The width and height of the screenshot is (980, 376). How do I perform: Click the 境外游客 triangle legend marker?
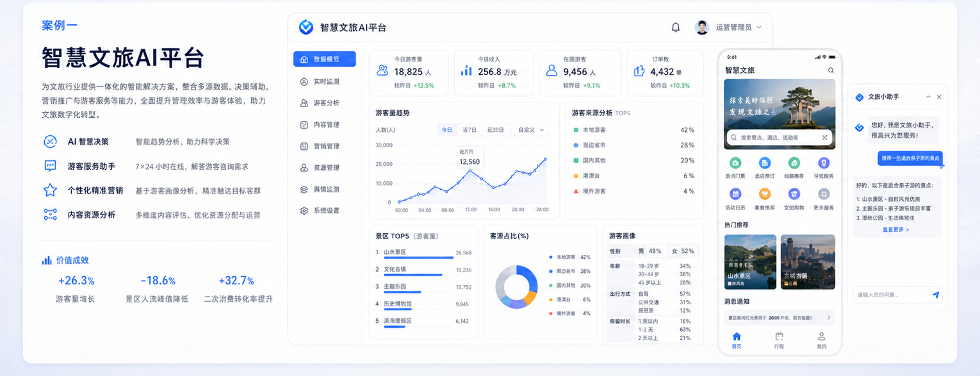(x=576, y=191)
